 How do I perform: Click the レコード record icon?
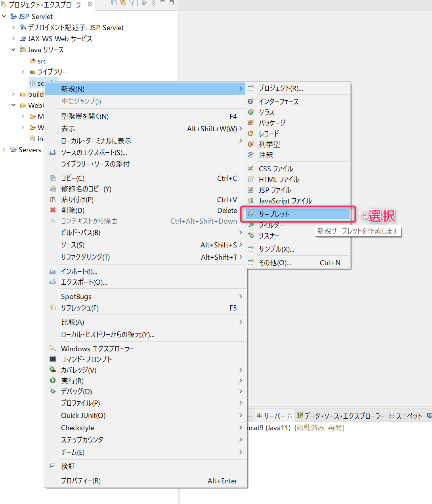click(x=250, y=134)
